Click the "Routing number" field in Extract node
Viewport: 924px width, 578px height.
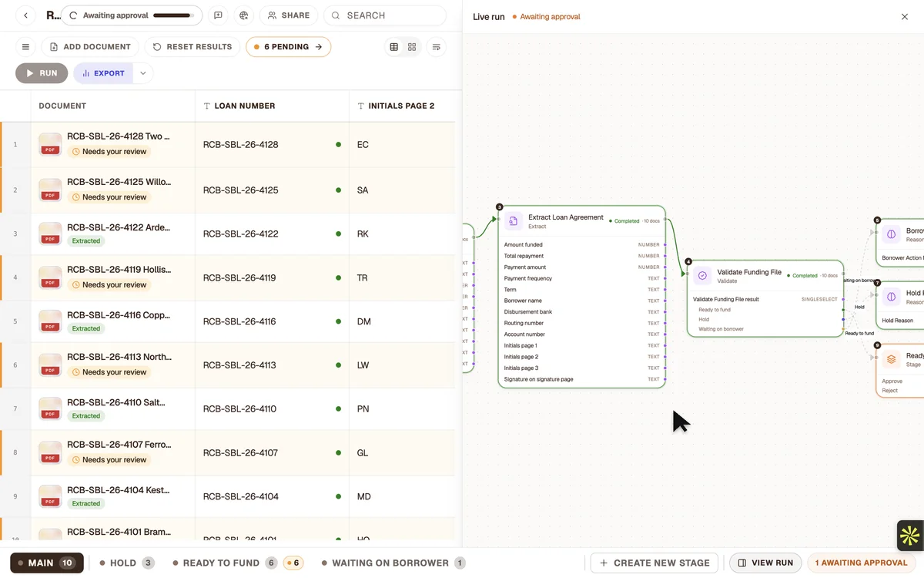point(581,323)
